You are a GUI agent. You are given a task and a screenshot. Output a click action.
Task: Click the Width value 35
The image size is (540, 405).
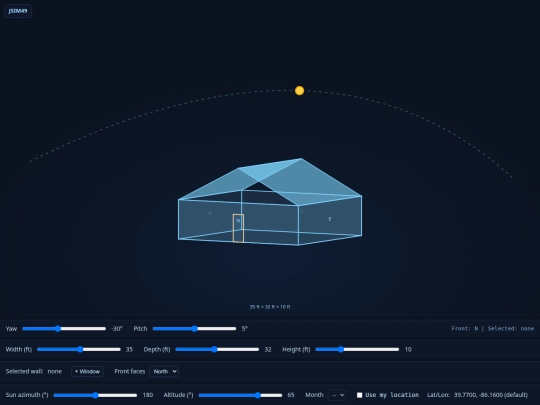coord(129,349)
